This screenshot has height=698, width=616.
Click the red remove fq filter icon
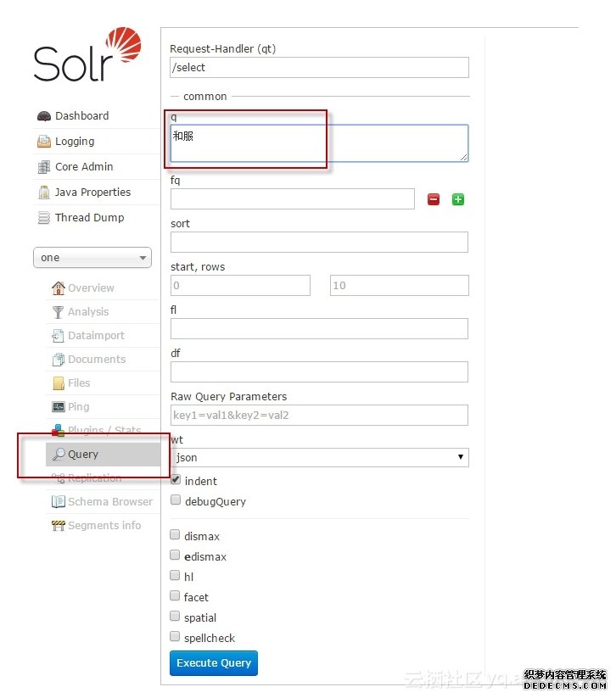(x=434, y=199)
